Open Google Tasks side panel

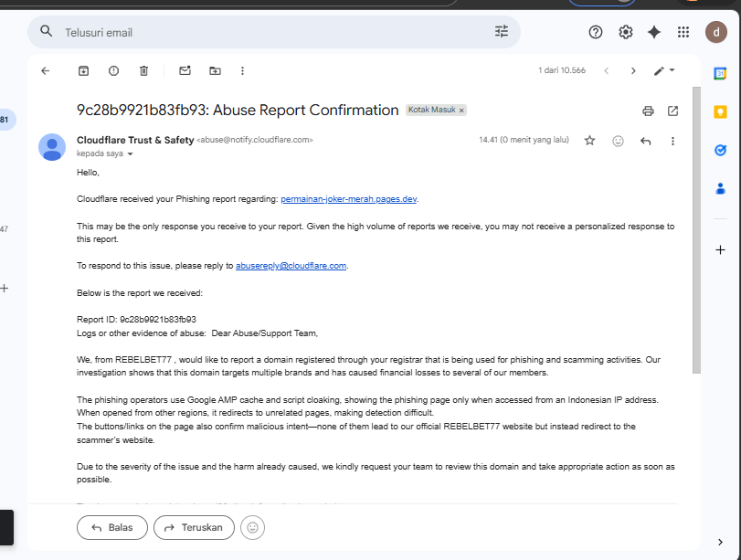[x=720, y=151]
